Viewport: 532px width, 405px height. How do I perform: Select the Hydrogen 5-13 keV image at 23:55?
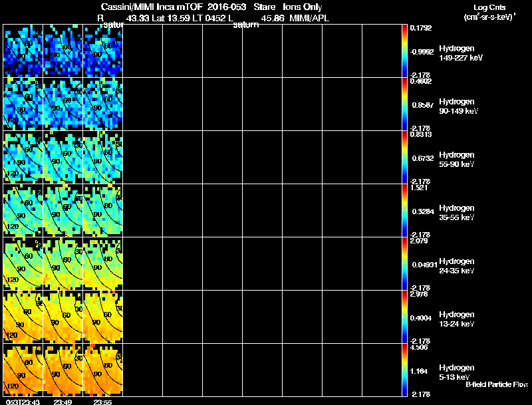(x=103, y=370)
